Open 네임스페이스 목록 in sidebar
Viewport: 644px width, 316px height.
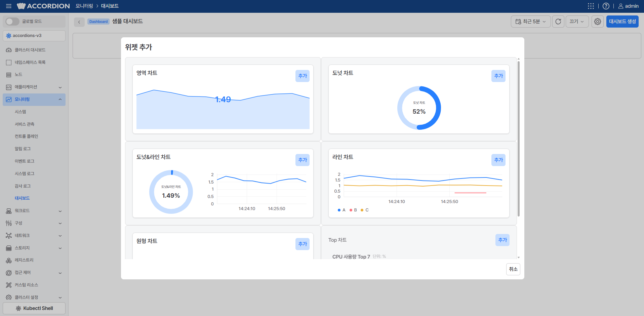[34, 62]
